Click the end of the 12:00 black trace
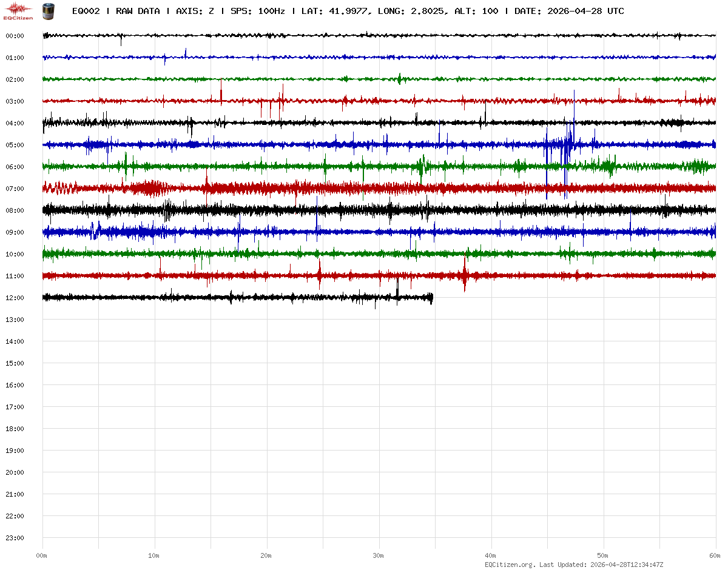 click(x=431, y=298)
